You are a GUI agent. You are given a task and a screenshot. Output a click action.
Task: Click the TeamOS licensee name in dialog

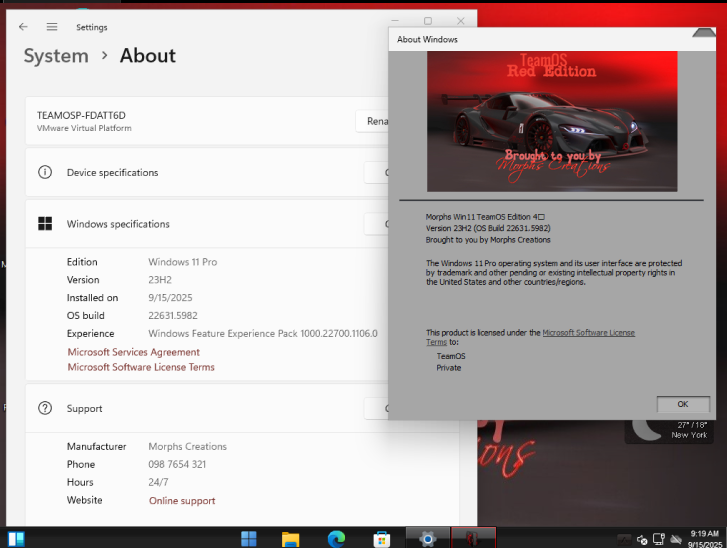(x=451, y=356)
